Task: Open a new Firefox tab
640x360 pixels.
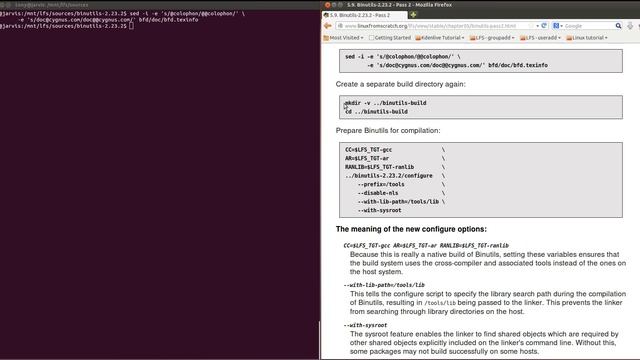Action: click(x=413, y=15)
